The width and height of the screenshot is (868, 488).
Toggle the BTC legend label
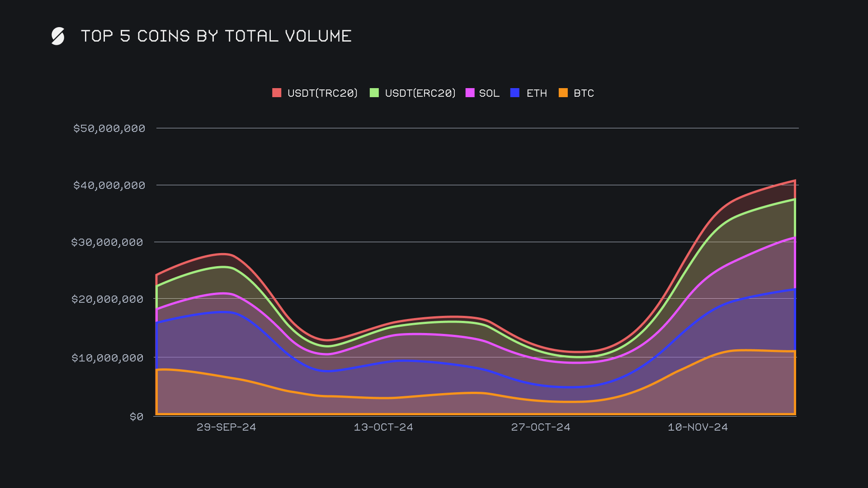584,93
